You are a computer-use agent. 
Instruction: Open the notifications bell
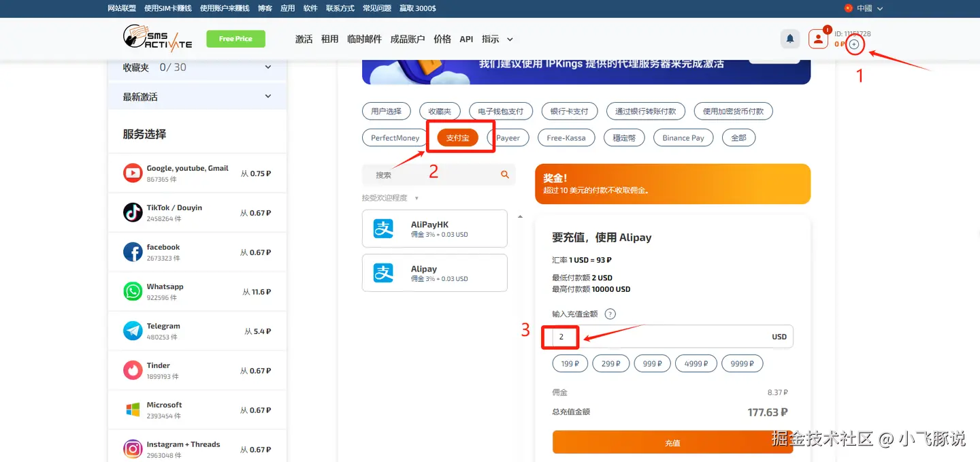point(790,39)
